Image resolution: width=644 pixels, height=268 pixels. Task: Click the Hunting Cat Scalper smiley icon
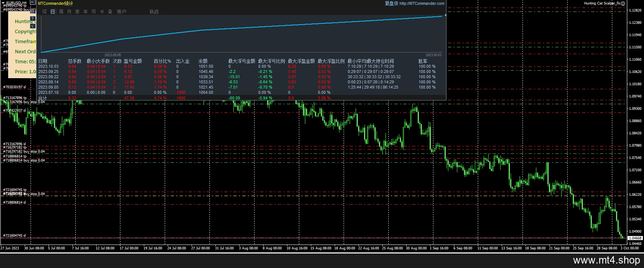[x=623, y=3]
